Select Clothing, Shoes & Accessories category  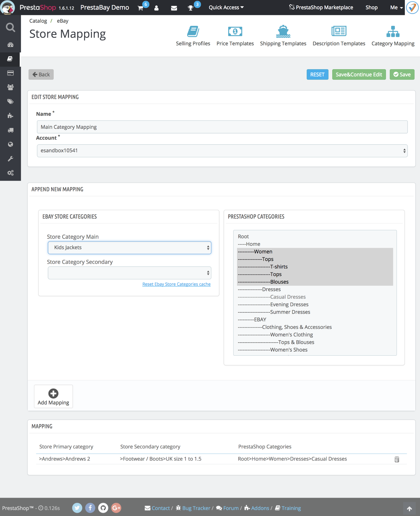click(315, 327)
